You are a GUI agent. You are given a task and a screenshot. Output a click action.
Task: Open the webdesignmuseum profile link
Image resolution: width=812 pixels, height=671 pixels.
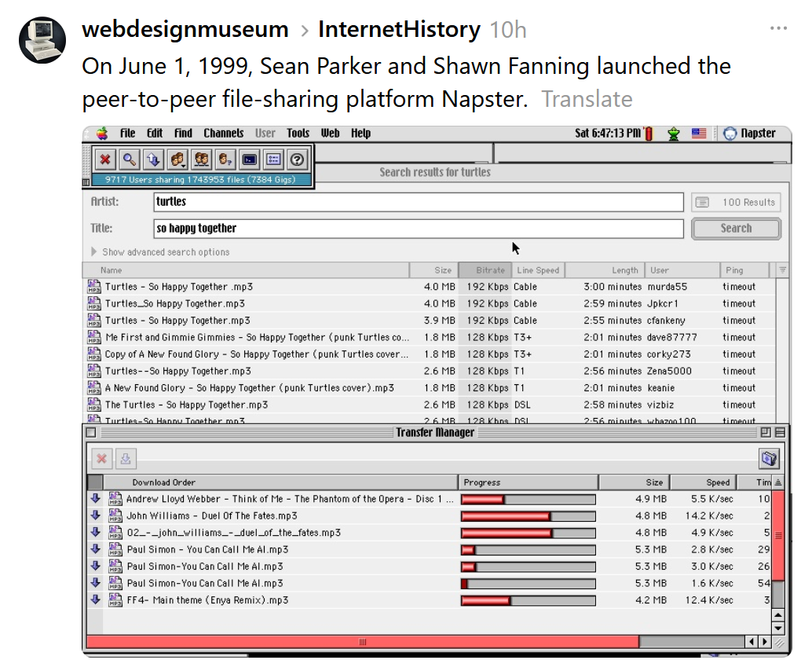click(185, 29)
